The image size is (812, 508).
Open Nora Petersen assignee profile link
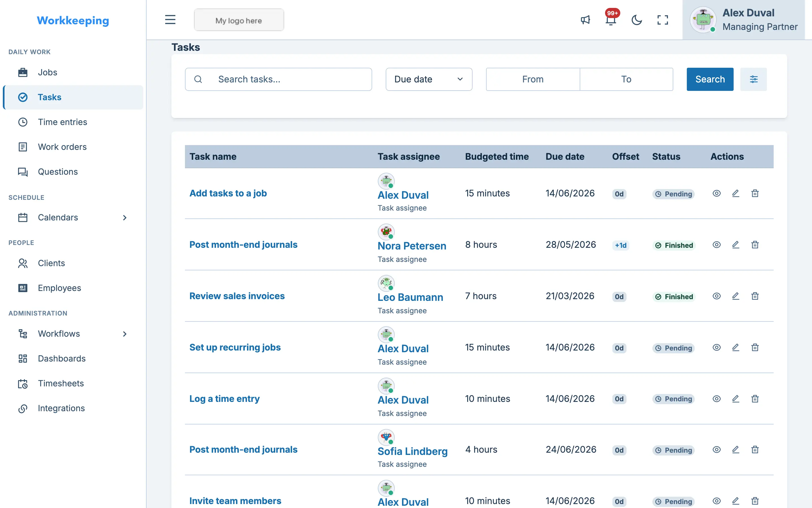tap(412, 246)
